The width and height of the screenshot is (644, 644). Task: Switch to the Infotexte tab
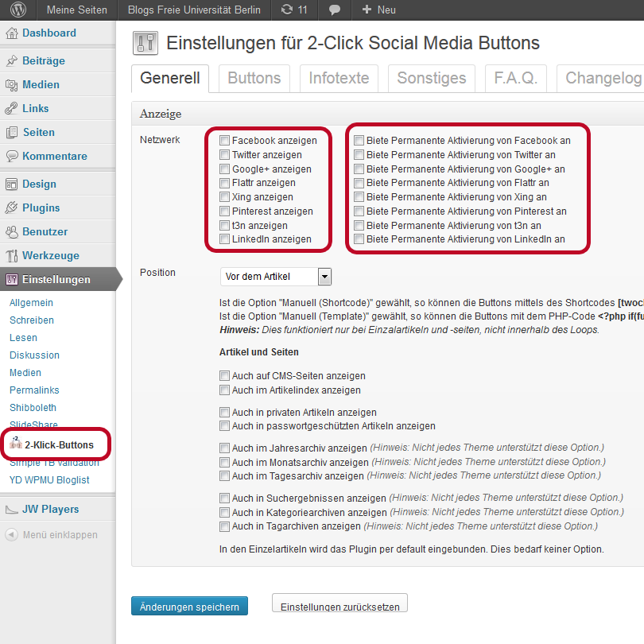pos(339,78)
